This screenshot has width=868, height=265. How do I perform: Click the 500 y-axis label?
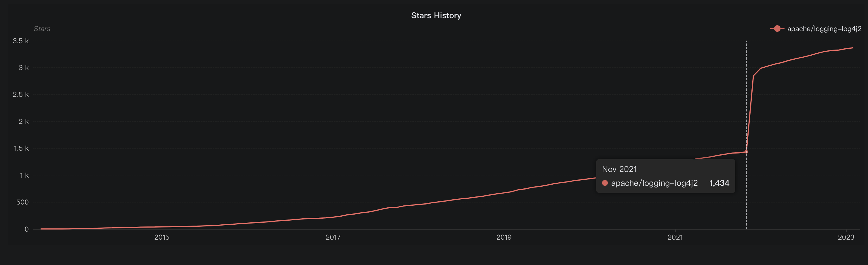22,202
